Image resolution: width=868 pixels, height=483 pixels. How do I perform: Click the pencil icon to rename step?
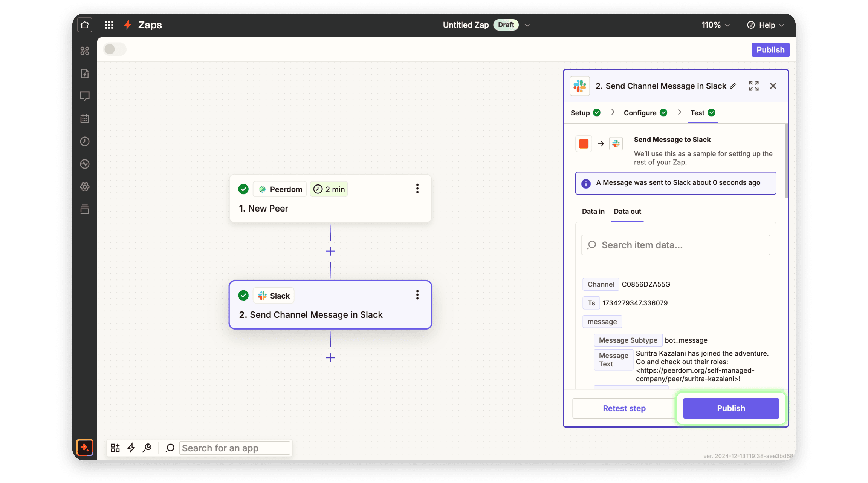click(x=733, y=86)
